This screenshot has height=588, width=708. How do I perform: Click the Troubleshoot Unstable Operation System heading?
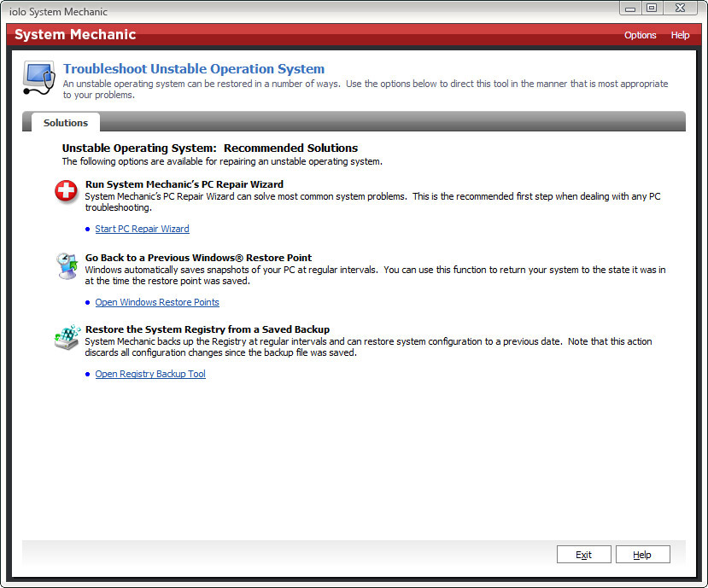[x=194, y=68]
